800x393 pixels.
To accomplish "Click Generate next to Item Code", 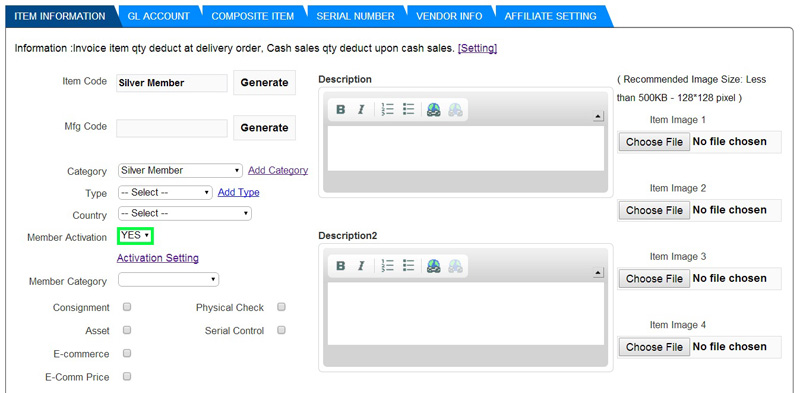I will tap(264, 83).
